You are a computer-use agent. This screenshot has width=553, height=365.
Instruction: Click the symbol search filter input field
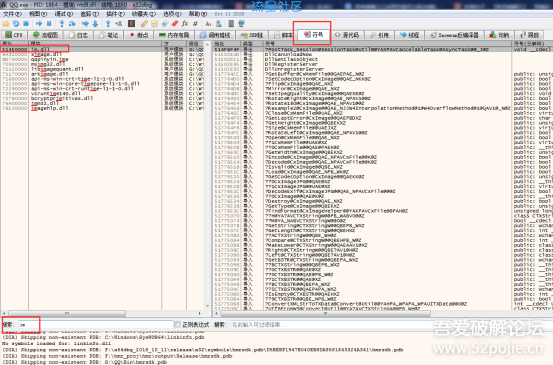(390, 324)
